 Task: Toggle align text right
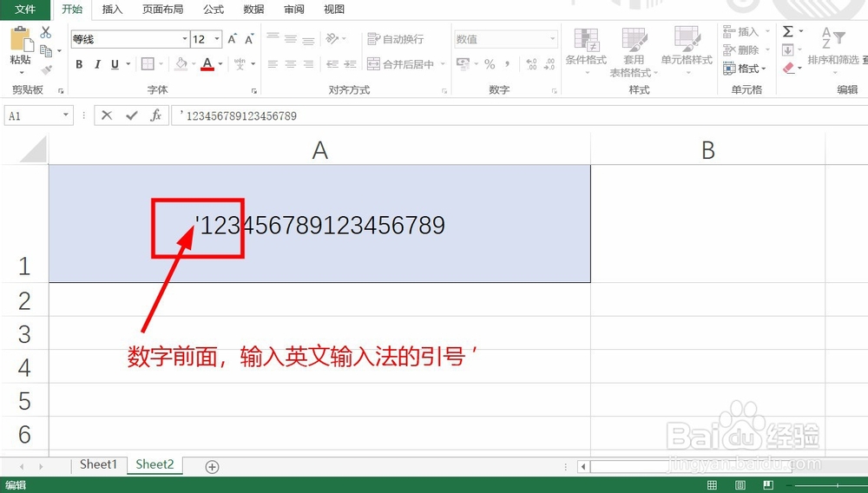[x=308, y=64]
